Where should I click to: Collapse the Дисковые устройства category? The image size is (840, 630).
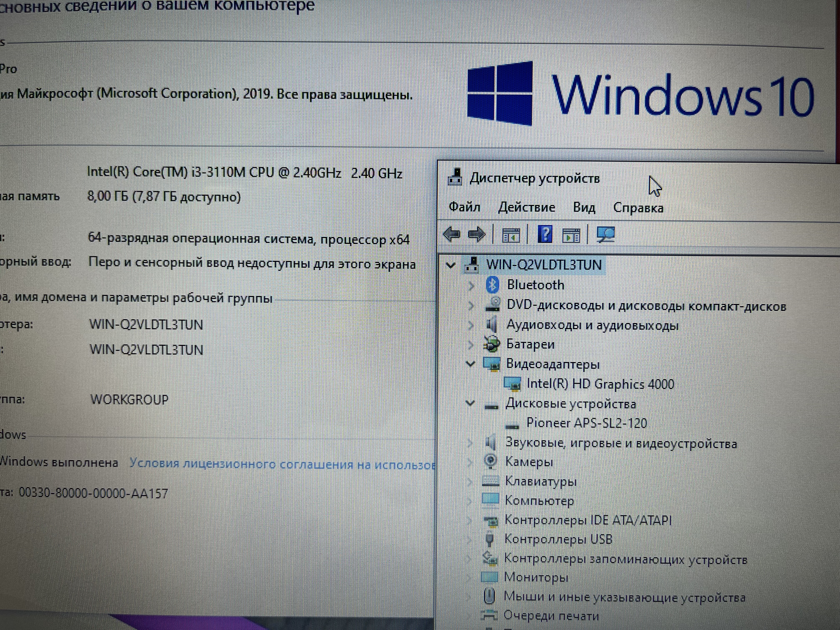[470, 403]
